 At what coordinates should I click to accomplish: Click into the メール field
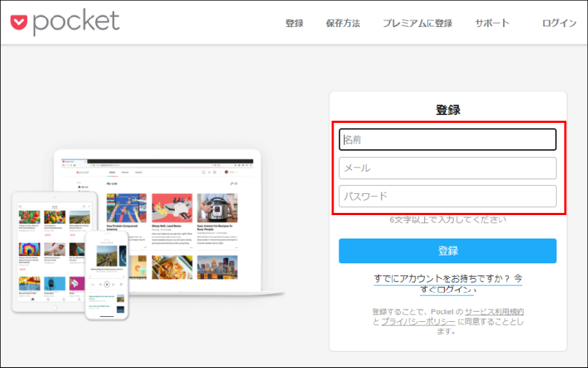click(x=448, y=168)
